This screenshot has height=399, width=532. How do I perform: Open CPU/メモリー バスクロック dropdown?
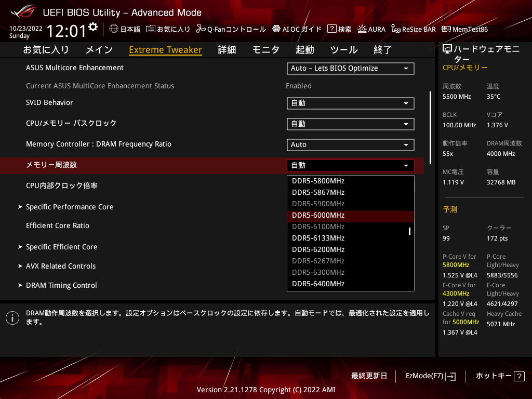click(351, 124)
